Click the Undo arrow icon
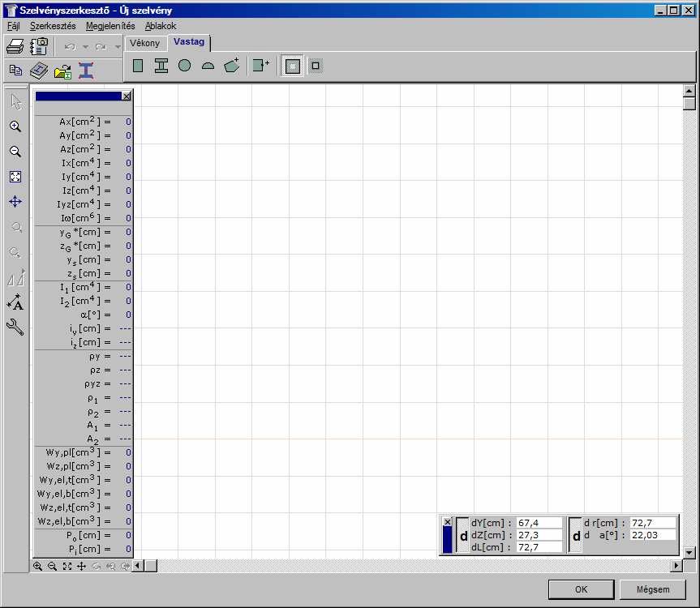Screen dimensions: 700x608 pyautogui.click(x=70, y=47)
